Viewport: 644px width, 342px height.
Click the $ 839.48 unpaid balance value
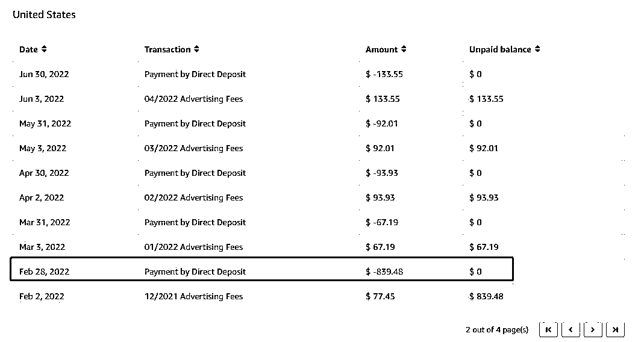tap(486, 296)
